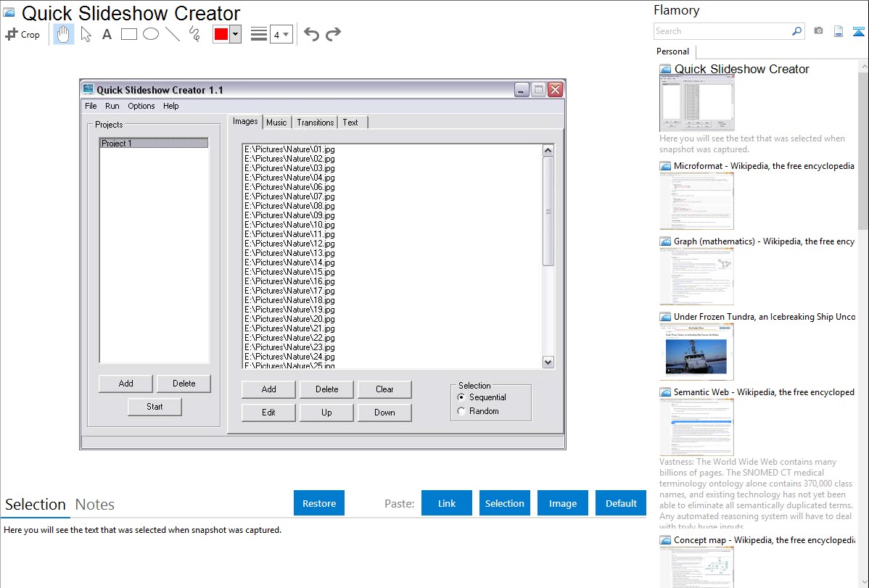The image size is (869, 588).
Task: Click the line thickness icon
Action: (259, 34)
